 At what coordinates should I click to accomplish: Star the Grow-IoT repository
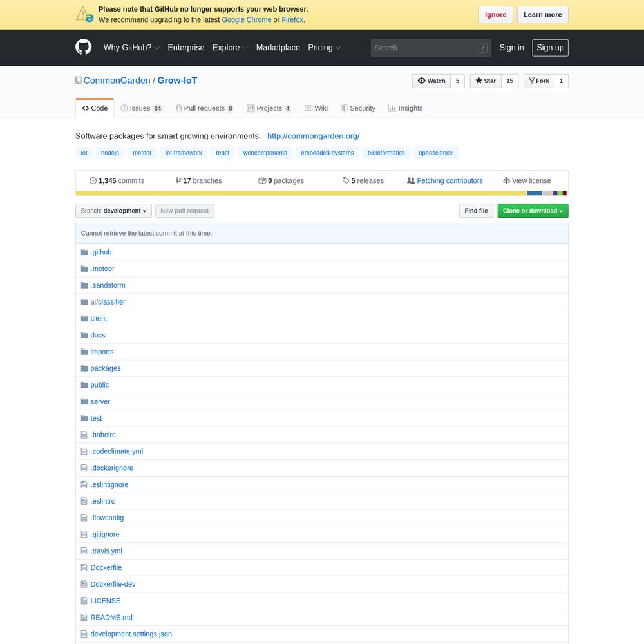point(486,81)
